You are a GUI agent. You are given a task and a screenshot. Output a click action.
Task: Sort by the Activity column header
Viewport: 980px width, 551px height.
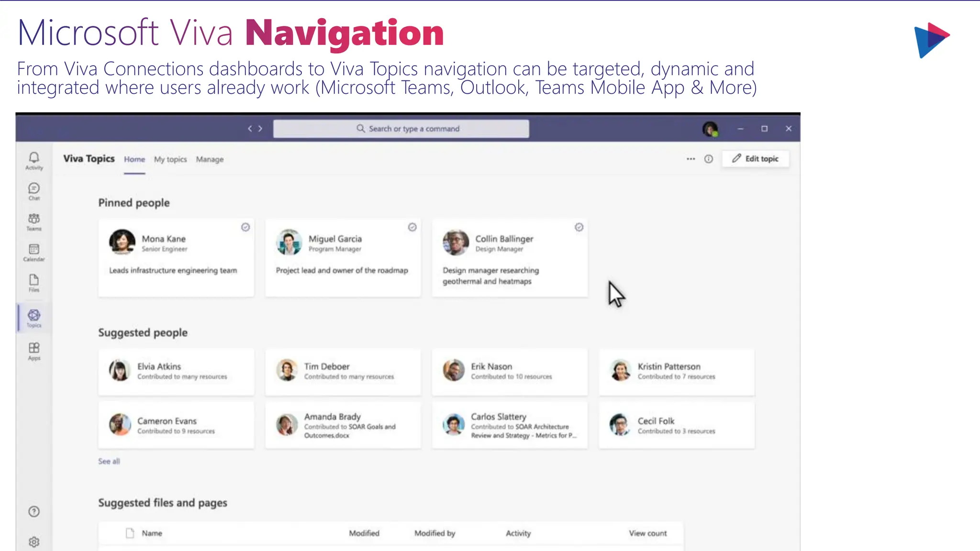click(518, 533)
